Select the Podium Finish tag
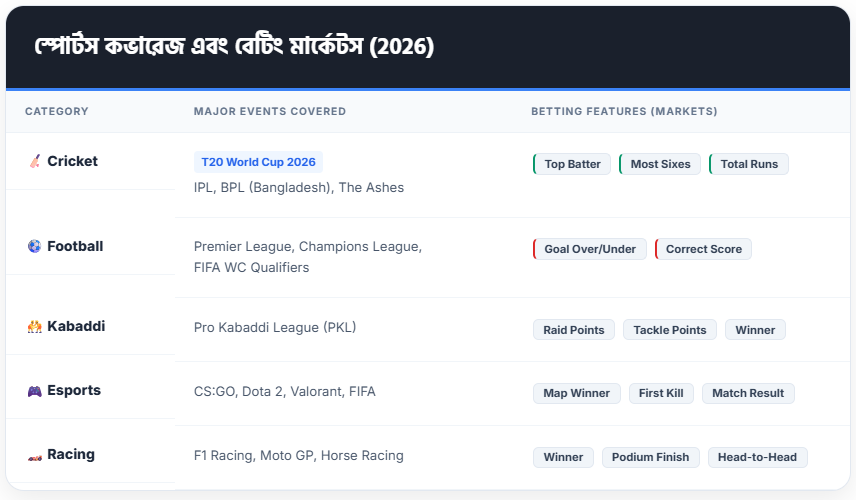This screenshot has width=856, height=500. (x=651, y=457)
